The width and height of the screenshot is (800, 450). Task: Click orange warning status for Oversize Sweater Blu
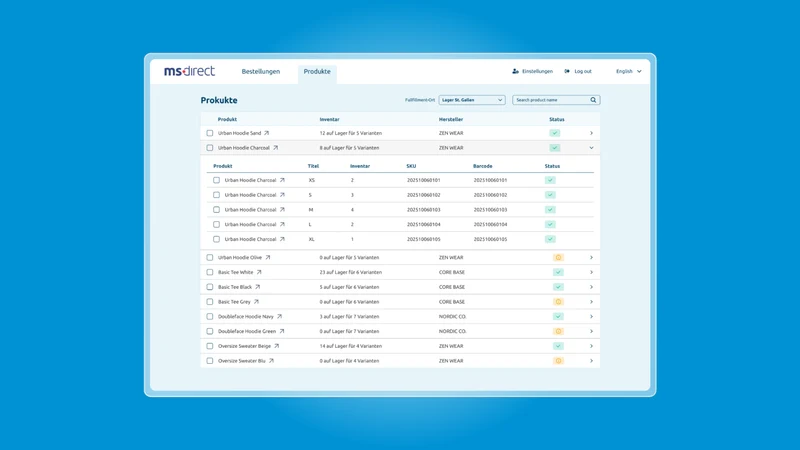[558, 361]
